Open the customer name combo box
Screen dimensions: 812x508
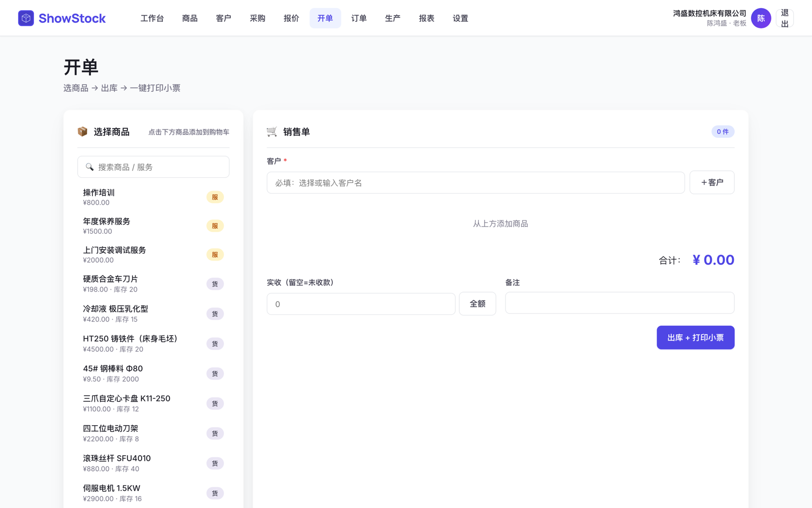point(476,183)
